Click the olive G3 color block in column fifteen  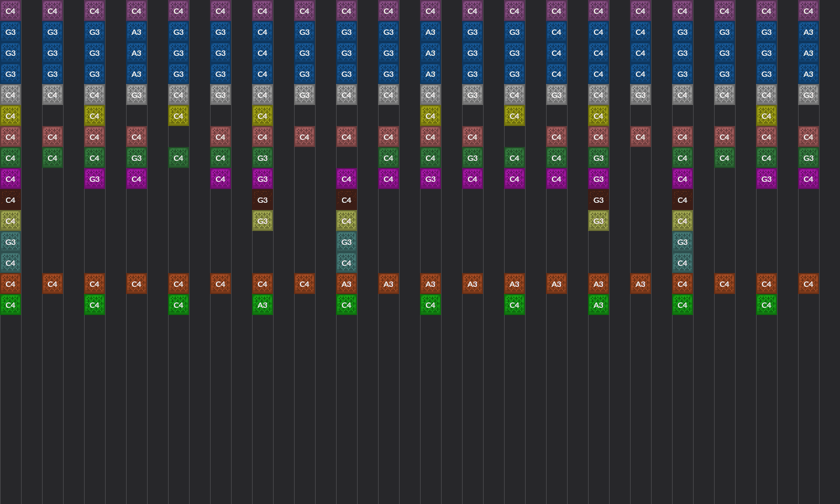coord(598,221)
